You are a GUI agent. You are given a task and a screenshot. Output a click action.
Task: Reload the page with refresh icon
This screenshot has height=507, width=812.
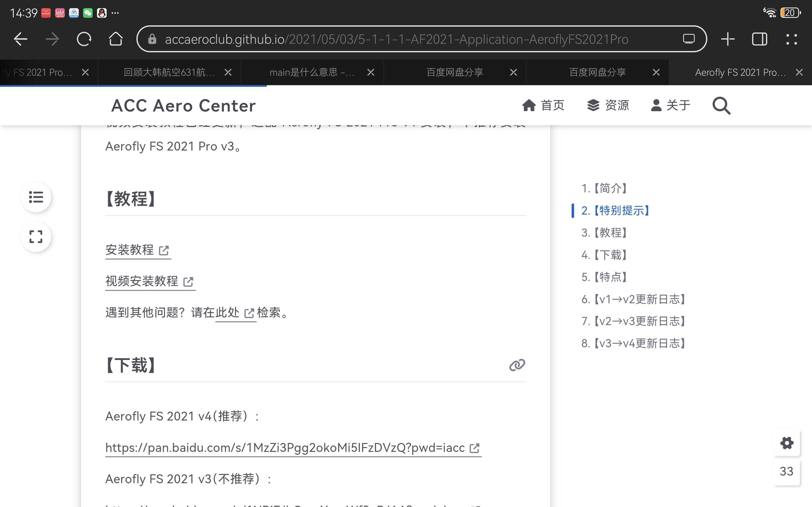84,39
